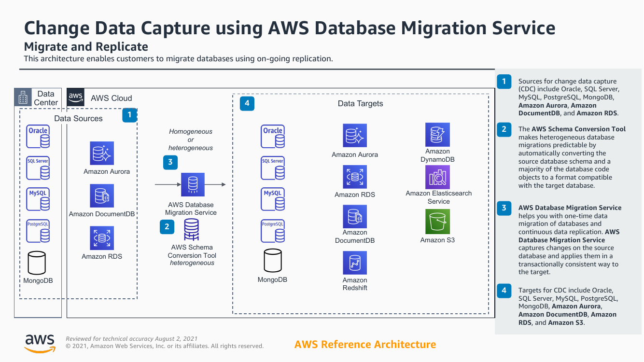644x362 pixels.
Task: Click the 'Data Targets' heading
Action: pos(360,103)
